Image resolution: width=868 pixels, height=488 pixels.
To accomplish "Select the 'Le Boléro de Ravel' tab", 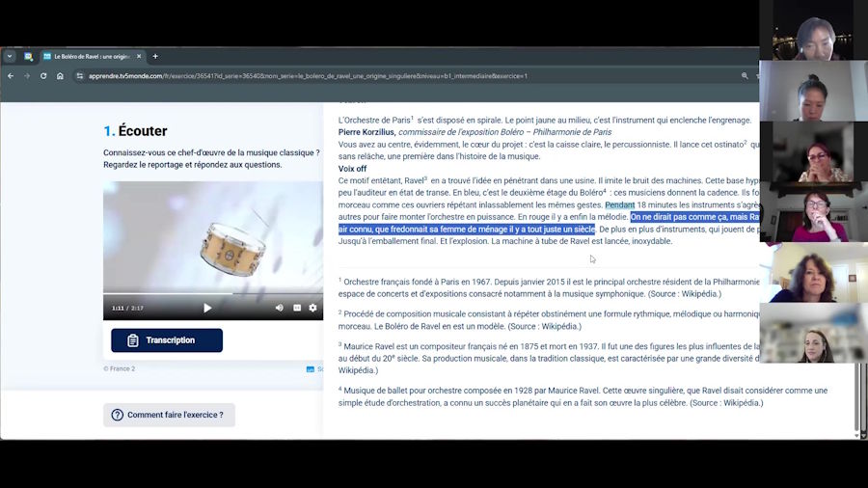I will pos(92,56).
